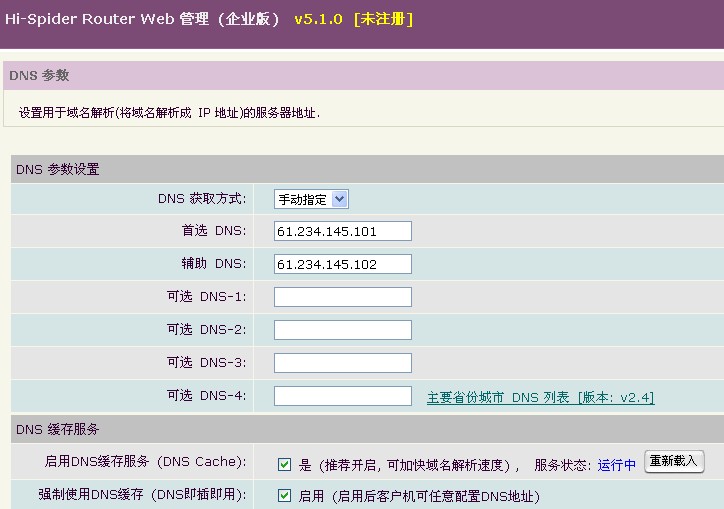This screenshot has width=724, height=509.
Task: Open 主要省份城市 DNS 列表 link
Action: [x=540, y=397]
